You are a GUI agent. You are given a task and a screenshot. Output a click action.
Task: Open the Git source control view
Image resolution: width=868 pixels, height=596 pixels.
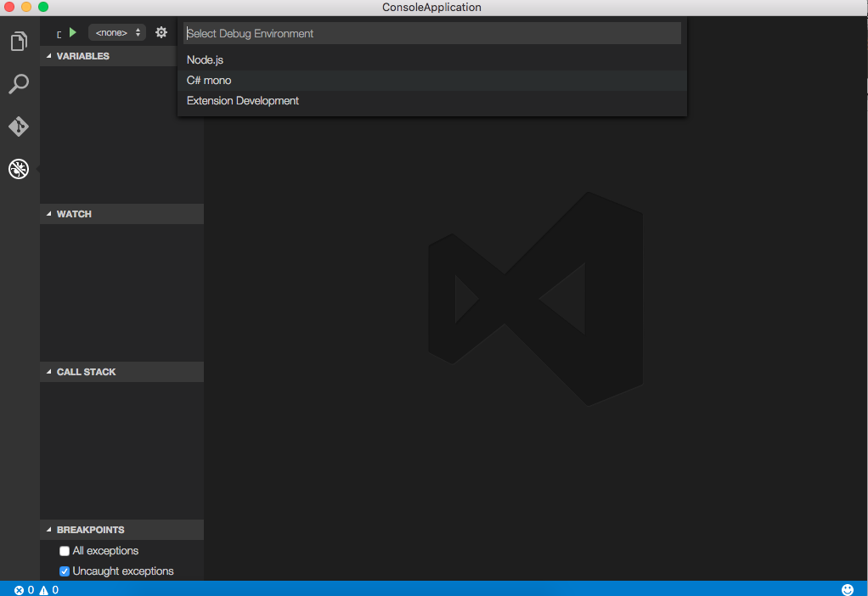(x=19, y=127)
